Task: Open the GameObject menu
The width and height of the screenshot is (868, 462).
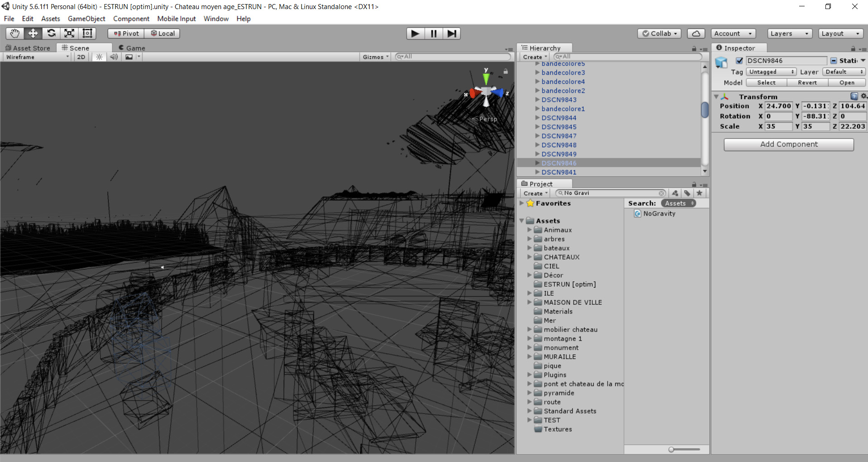Action: click(86, 19)
